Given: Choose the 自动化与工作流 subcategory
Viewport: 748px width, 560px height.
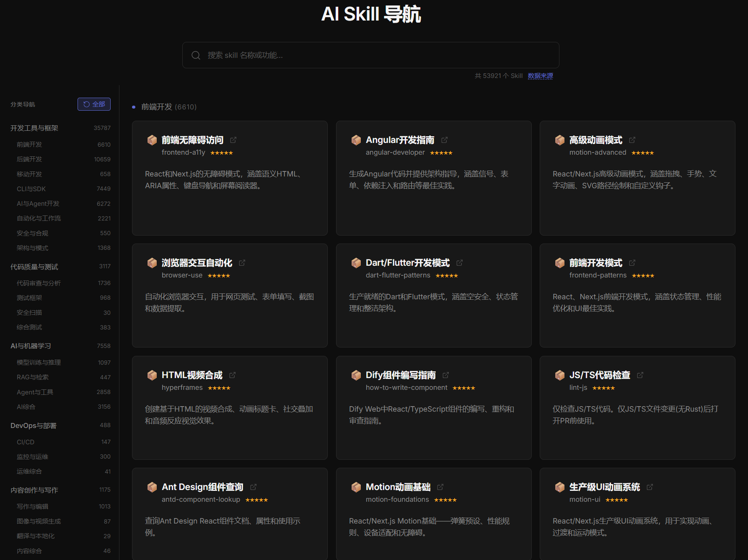Looking at the screenshot, I should [x=63, y=218].
